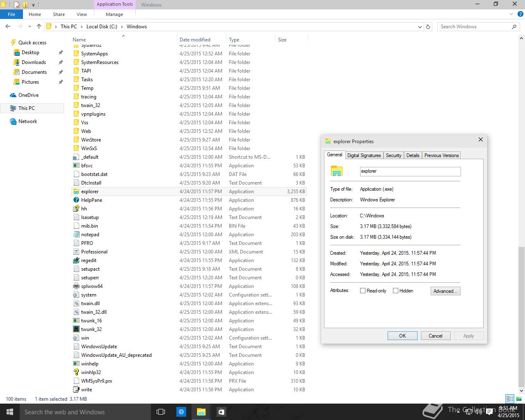Click the system configuration settings icon

(x=76, y=295)
